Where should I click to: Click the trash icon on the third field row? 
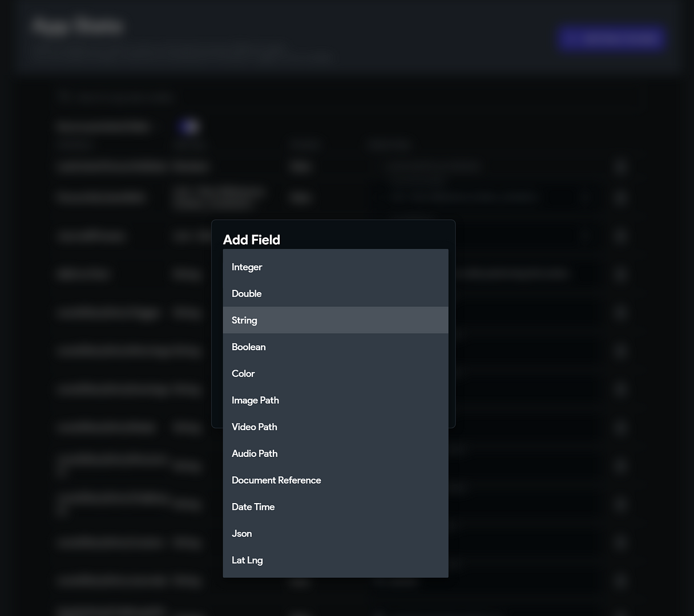click(620, 236)
